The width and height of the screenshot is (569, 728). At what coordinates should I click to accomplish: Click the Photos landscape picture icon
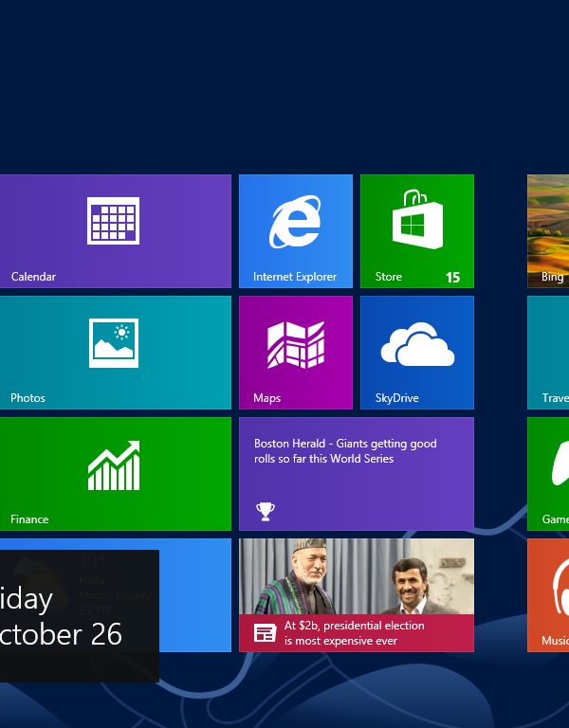pyautogui.click(x=113, y=342)
